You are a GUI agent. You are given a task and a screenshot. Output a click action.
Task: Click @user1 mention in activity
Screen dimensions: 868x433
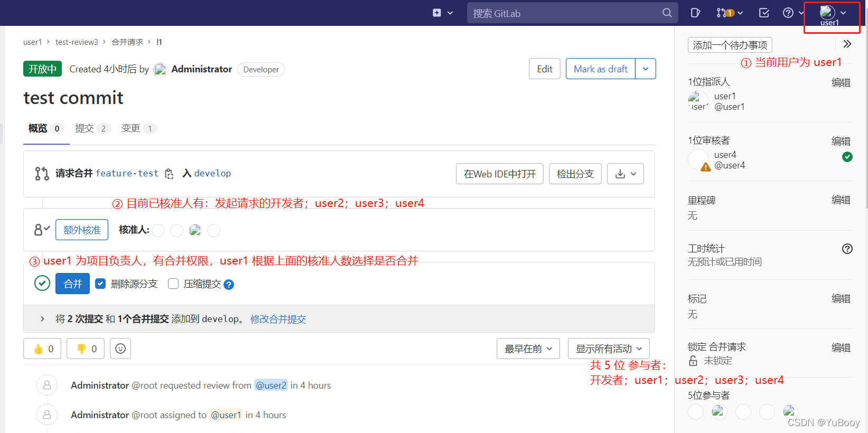[x=226, y=415]
